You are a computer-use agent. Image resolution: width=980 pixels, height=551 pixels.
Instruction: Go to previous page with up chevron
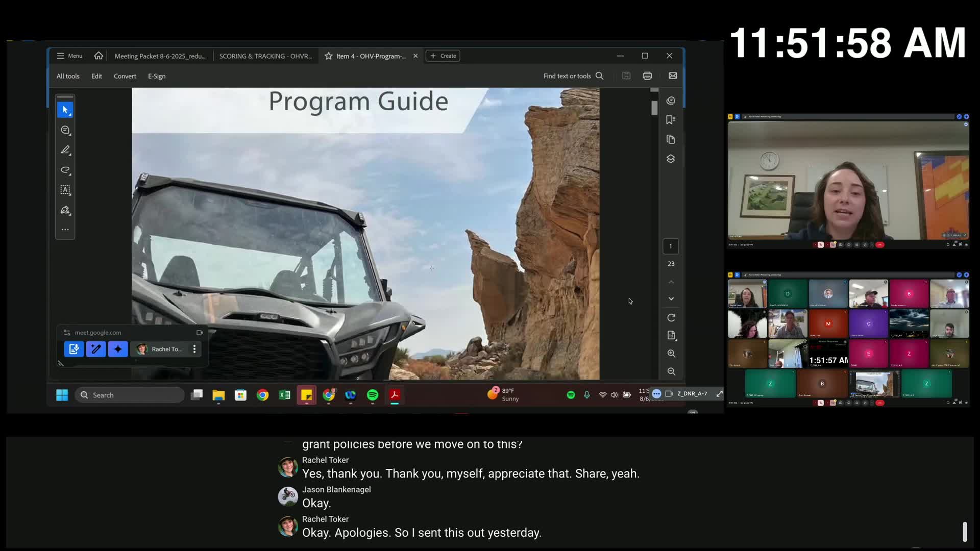[x=671, y=282]
